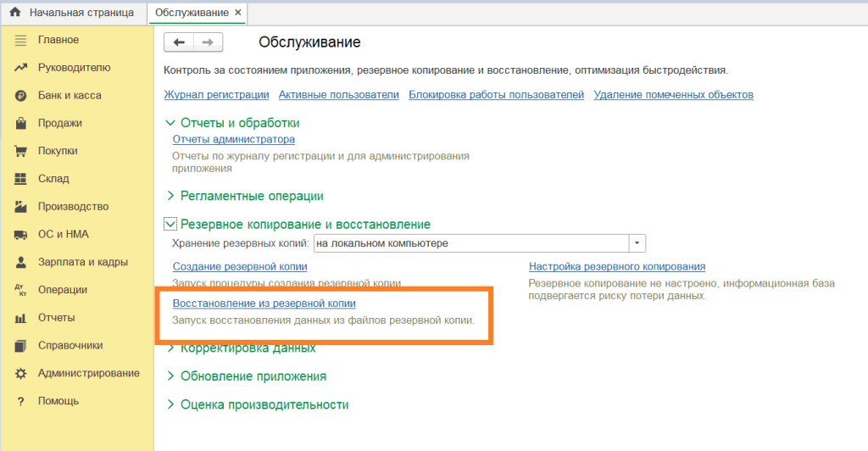Open the Главное hamburger menu icon

21,40
